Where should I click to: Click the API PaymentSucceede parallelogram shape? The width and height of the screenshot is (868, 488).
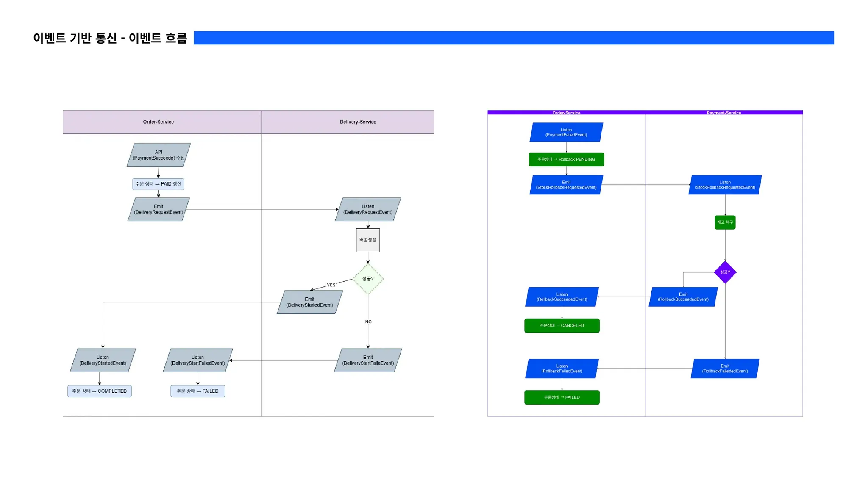point(159,155)
